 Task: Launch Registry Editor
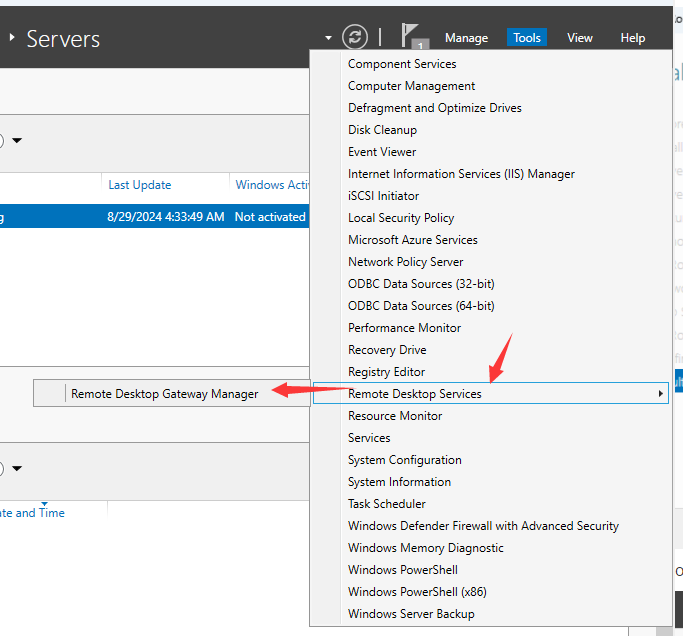(386, 372)
